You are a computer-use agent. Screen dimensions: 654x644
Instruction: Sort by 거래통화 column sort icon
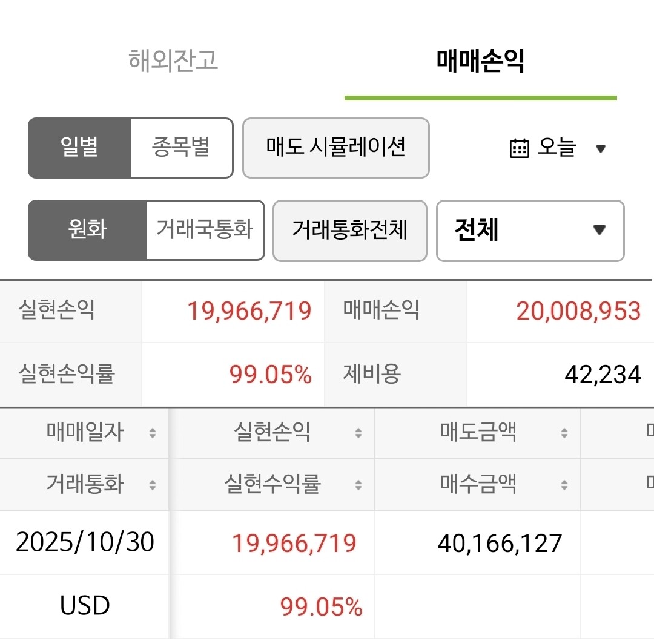(x=153, y=485)
